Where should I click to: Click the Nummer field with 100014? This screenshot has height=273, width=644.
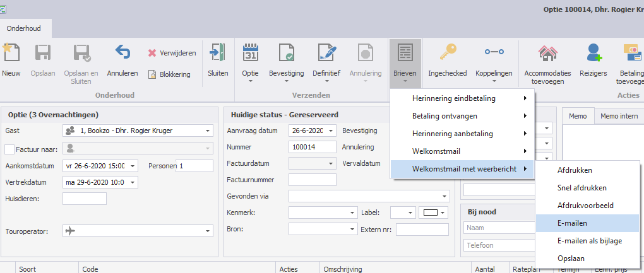pos(313,147)
